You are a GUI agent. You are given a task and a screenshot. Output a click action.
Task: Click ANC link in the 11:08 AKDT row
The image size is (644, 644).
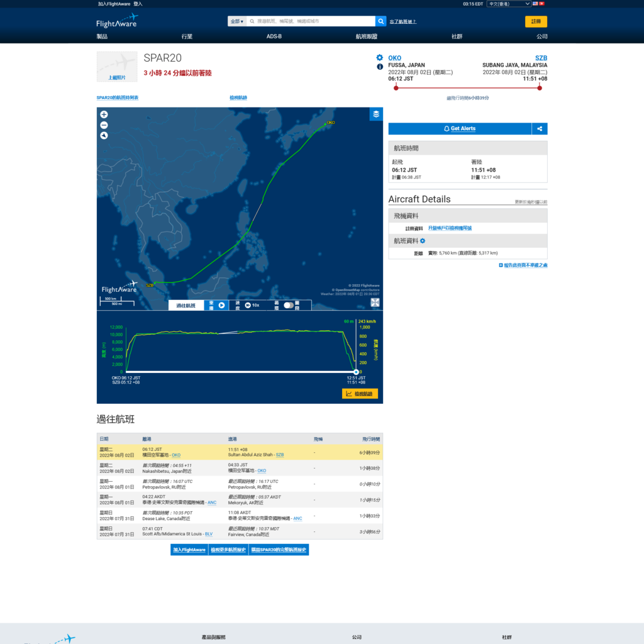pyautogui.click(x=297, y=518)
